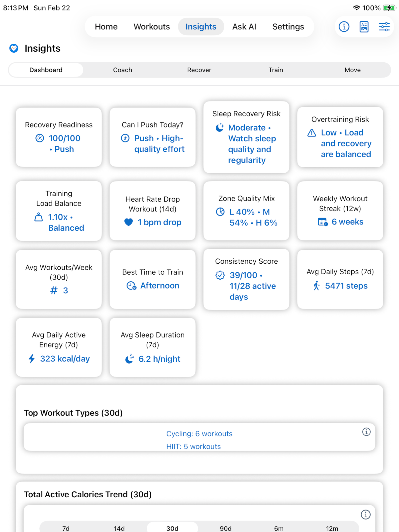Screen dimensions: 399x532
Task: Tap the Insights heart logo icon
Action: (x=14, y=48)
